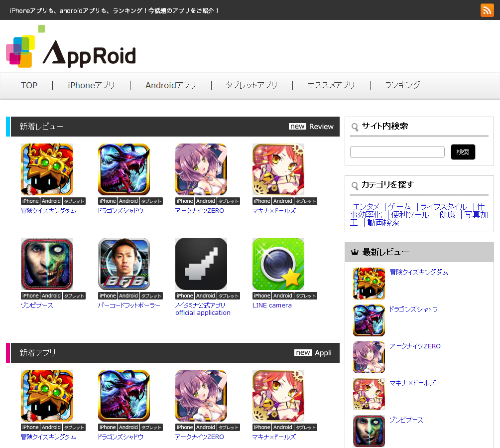Viewport: 500px width, 448px height.
Task: Open 冒険クイズキングダム thumbnail in 最新レビュー
Action: [369, 284]
